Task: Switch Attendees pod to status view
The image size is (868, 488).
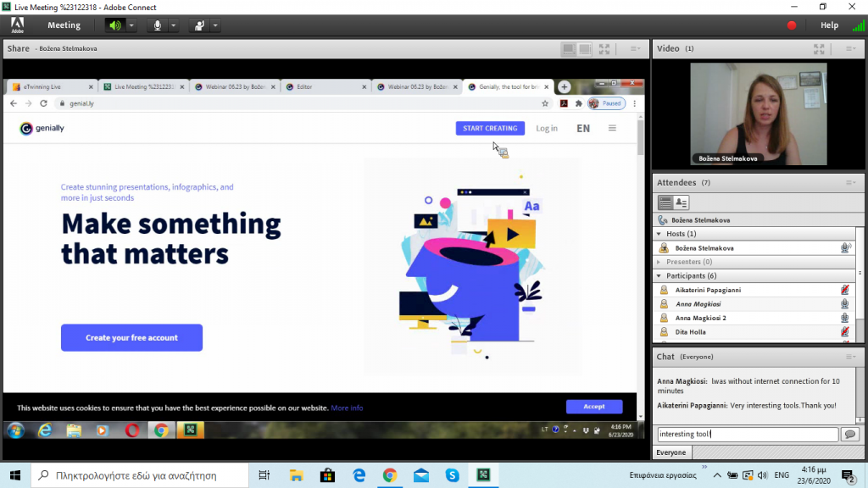Action: 682,202
